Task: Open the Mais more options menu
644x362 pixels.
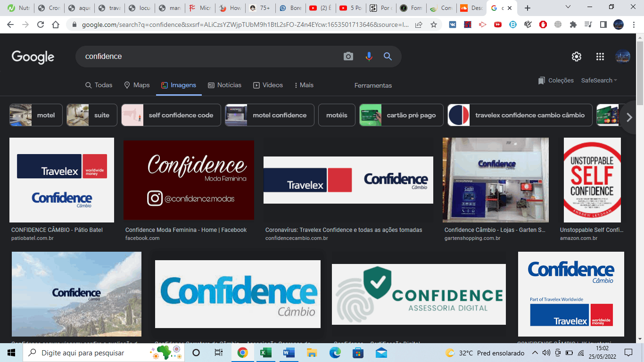Action: pyautogui.click(x=304, y=85)
